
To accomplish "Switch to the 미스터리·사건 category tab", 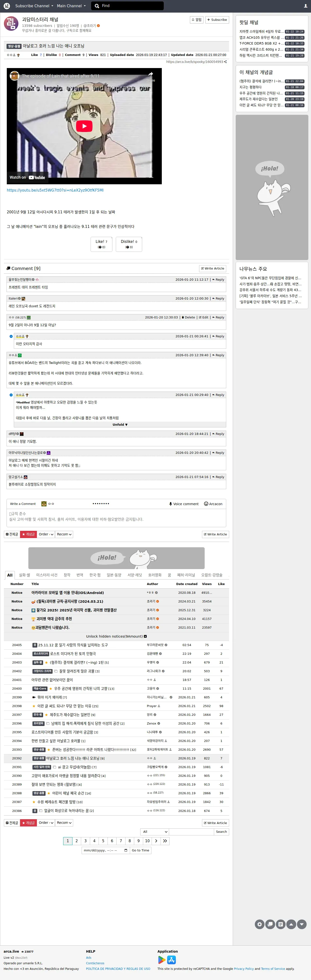I will coord(47,575).
